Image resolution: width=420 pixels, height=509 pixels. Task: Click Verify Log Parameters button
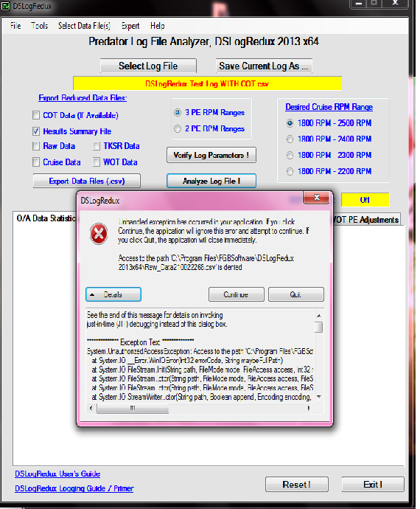click(211, 155)
